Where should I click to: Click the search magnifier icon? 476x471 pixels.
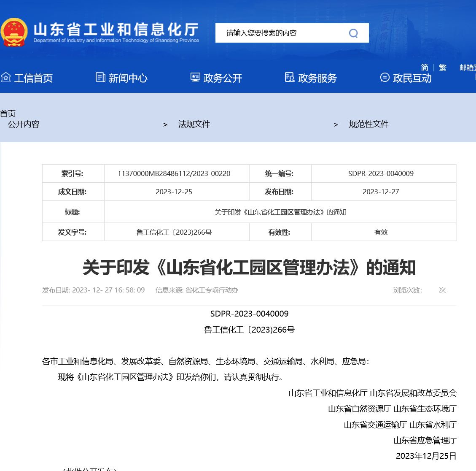(353, 33)
